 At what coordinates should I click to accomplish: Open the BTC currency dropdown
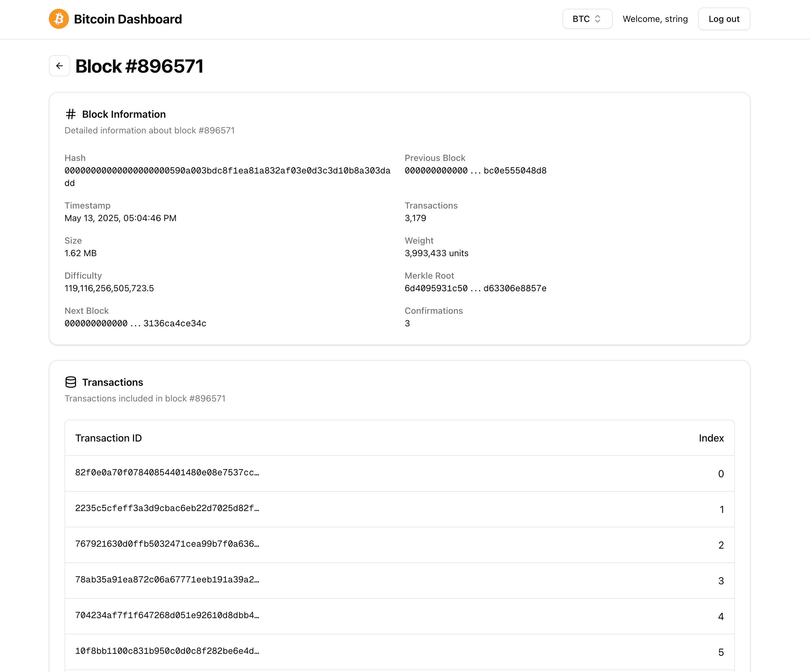point(587,19)
